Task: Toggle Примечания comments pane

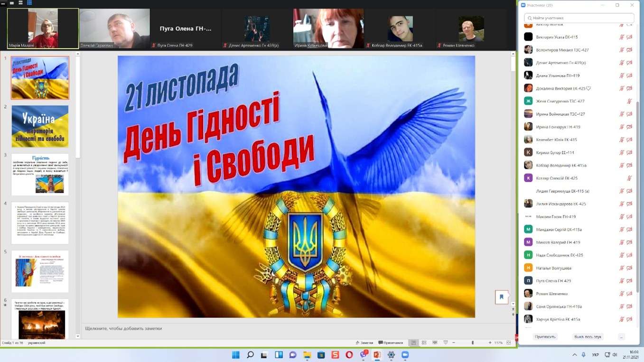Action: click(x=391, y=343)
